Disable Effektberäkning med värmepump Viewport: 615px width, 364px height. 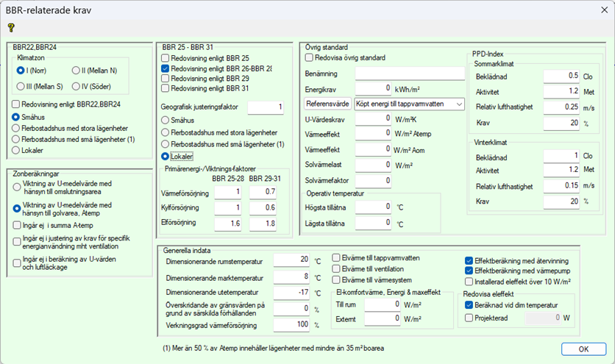click(469, 270)
